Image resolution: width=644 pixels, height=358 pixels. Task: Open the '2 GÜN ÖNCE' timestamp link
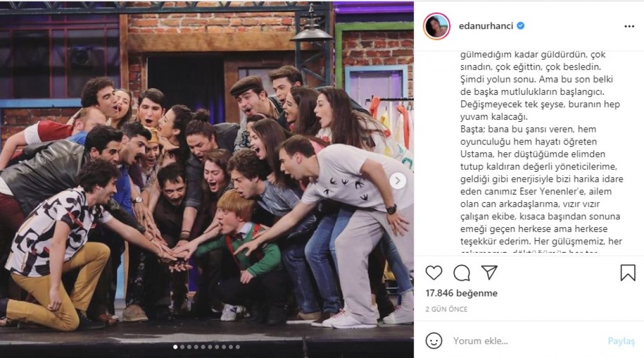[447, 309]
